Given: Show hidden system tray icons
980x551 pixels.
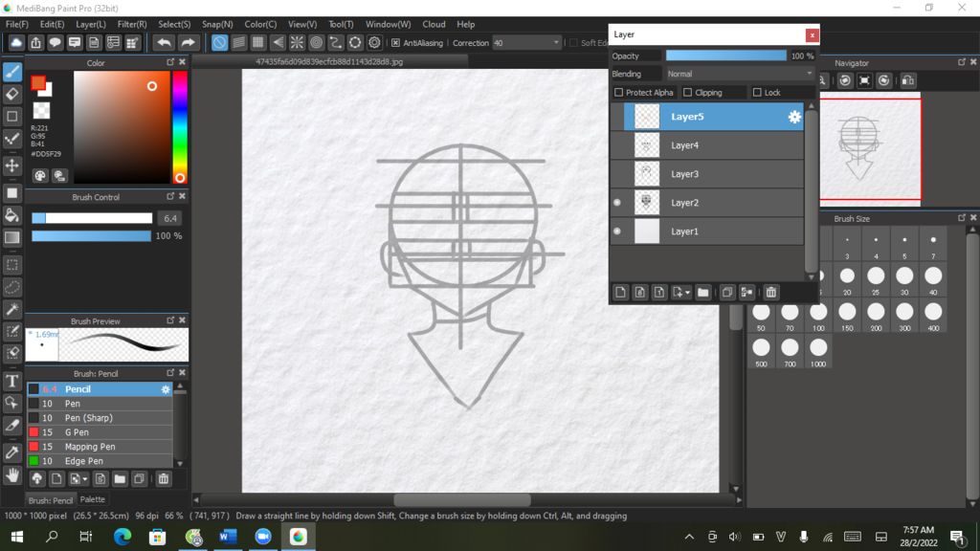Looking at the screenshot, I should 689,537.
